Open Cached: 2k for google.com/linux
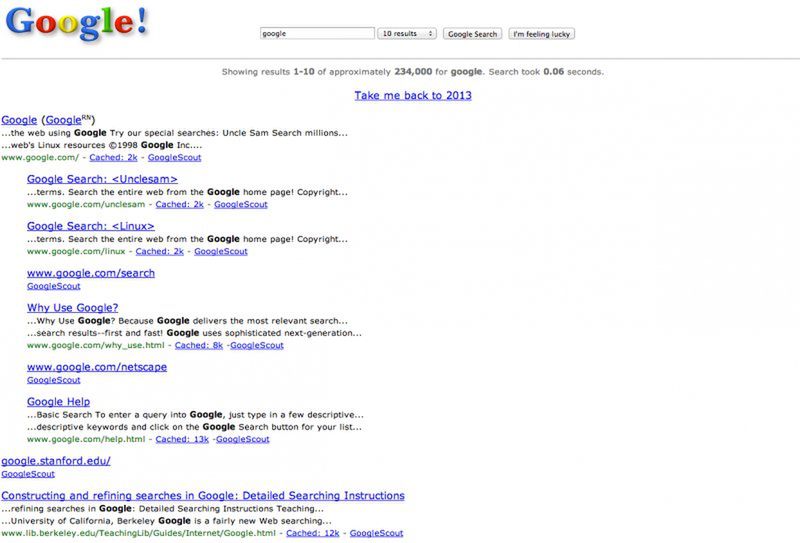This screenshot has width=800, height=543. tap(160, 251)
